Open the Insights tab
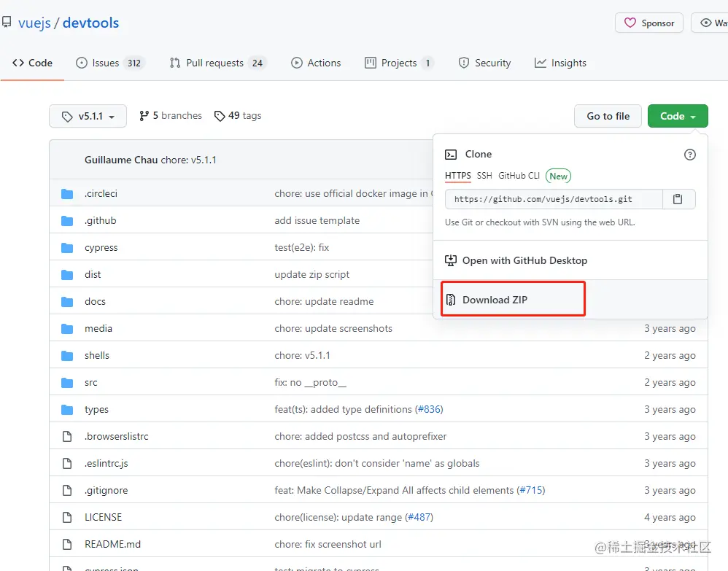The width and height of the screenshot is (728, 571). tap(560, 63)
